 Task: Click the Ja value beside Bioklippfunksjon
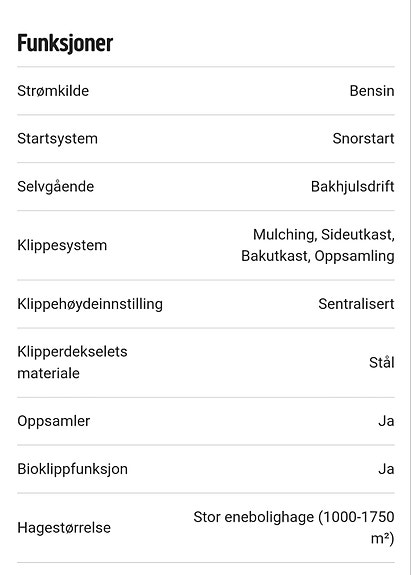[x=386, y=469]
